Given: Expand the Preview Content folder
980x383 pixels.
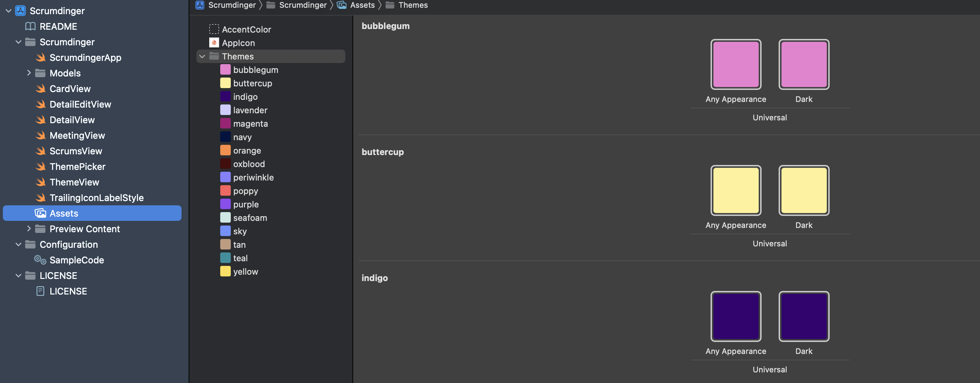Looking at the screenshot, I should (28, 229).
